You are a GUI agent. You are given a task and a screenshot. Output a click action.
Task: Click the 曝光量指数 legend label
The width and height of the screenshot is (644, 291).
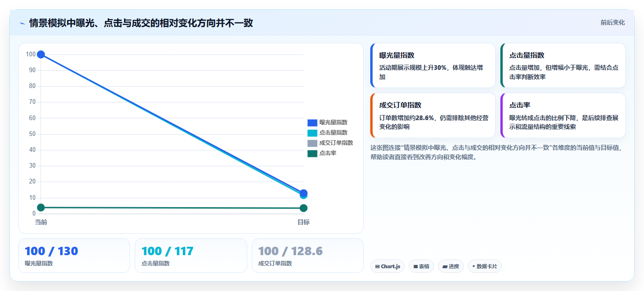333,122
